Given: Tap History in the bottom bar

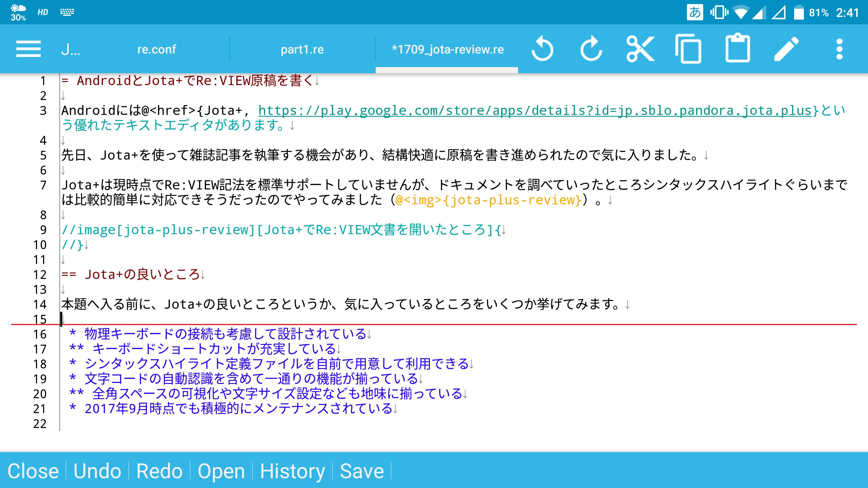Looking at the screenshot, I should click(x=292, y=471).
